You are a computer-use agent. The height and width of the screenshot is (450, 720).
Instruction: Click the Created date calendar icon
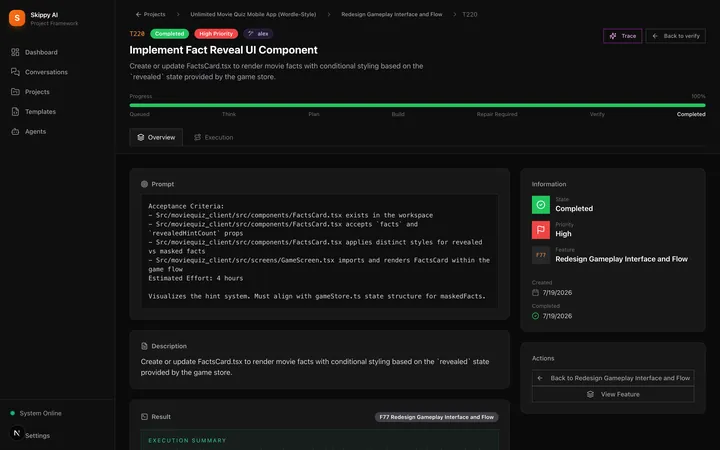[535, 292]
